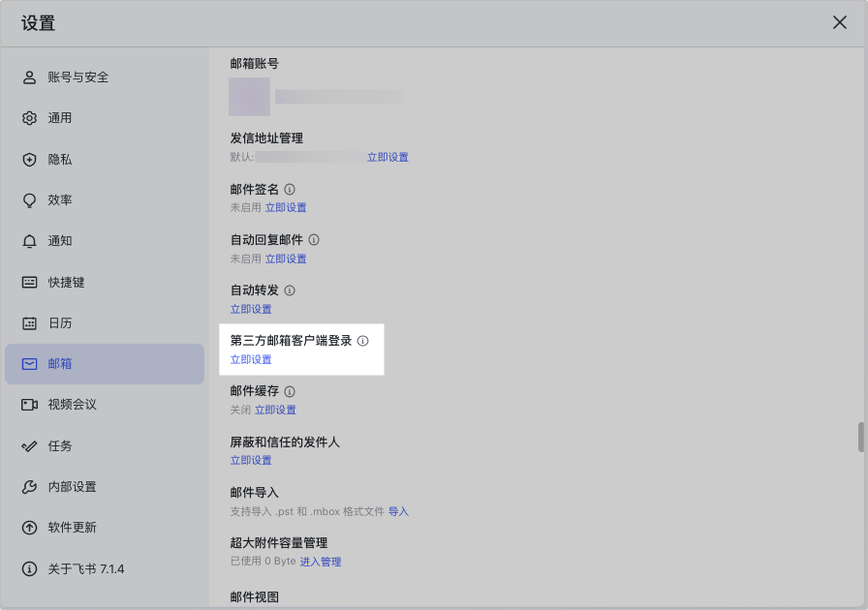This screenshot has height=610, width=868.
Task: Select 通知 in the sidebar
Action: [105, 241]
